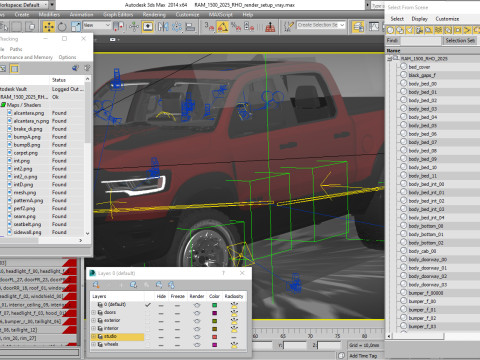Image resolution: width=480 pixels, height=360 pixels.
Task: Switch Asset Tracking to table view
Action: point(14,69)
